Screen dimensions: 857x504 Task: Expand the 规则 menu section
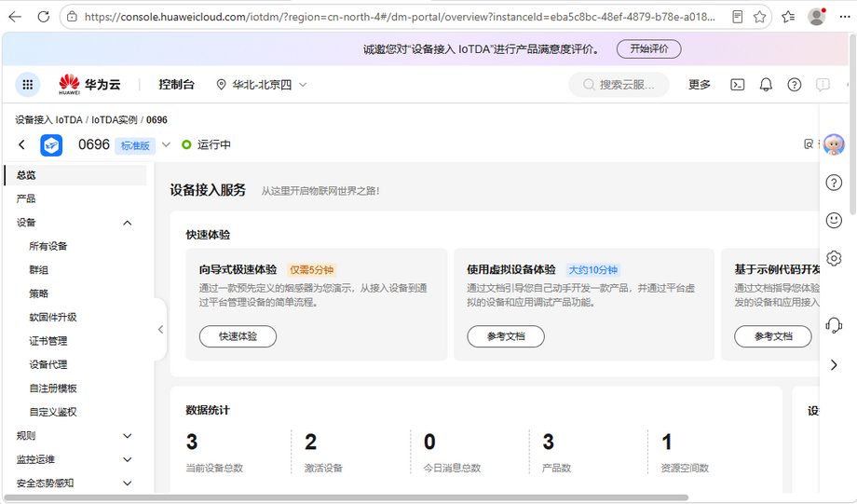(128, 436)
